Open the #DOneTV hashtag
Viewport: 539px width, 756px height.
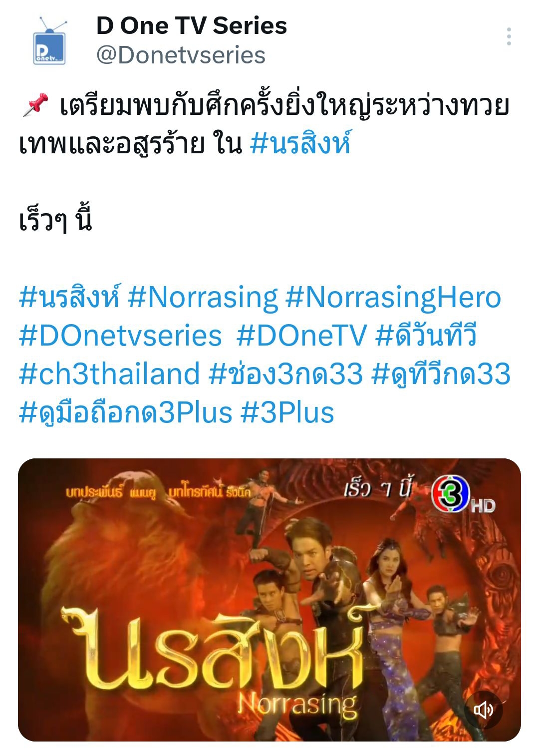302,336
